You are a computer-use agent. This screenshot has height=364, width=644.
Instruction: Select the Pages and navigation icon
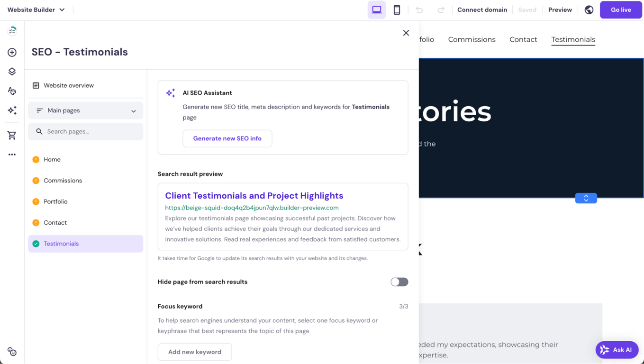11,71
